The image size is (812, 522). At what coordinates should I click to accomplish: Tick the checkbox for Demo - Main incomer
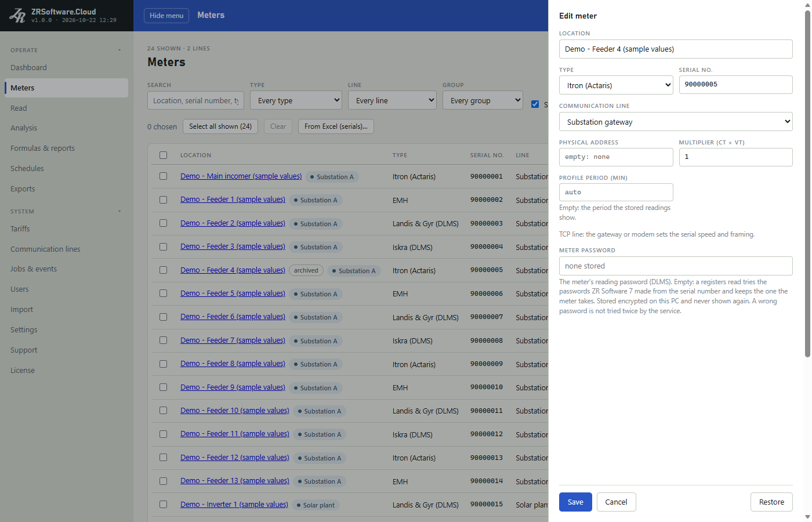pyautogui.click(x=164, y=176)
